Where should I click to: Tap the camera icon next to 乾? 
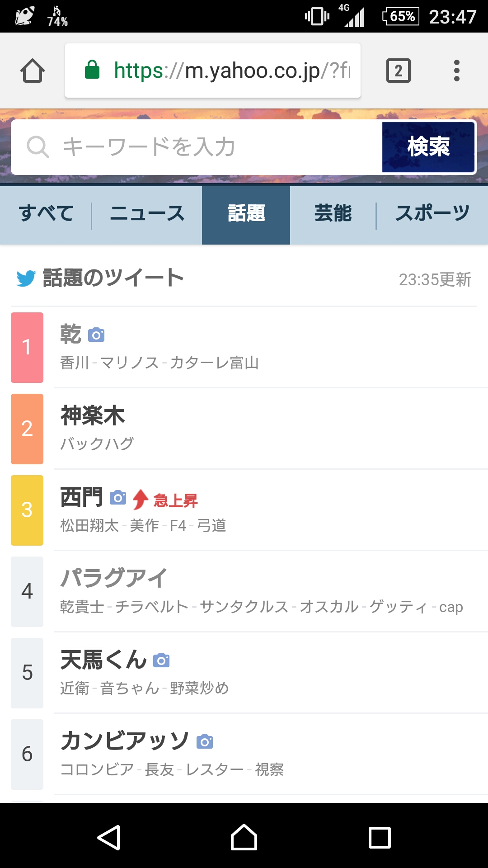pos(96,335)
